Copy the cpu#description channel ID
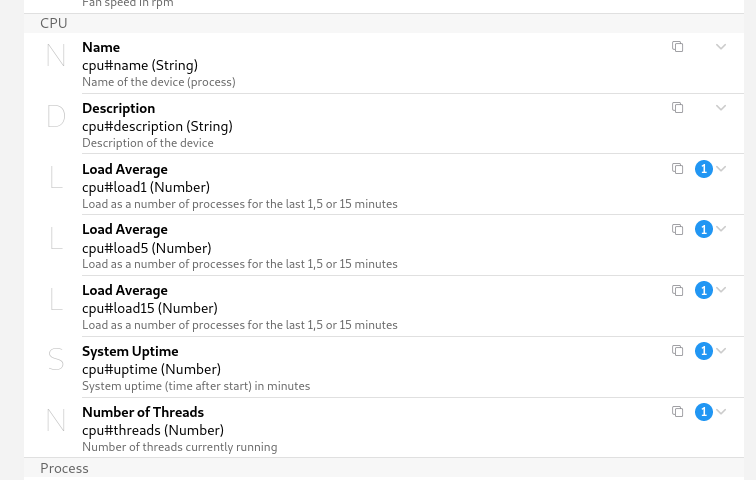 [677, 108]
